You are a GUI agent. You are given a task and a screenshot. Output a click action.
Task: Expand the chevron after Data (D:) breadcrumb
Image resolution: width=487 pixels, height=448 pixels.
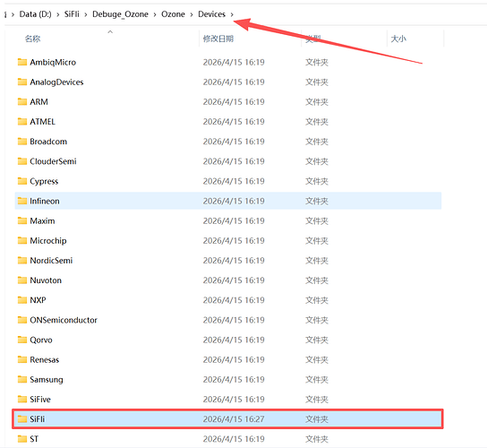coord(58,14)
